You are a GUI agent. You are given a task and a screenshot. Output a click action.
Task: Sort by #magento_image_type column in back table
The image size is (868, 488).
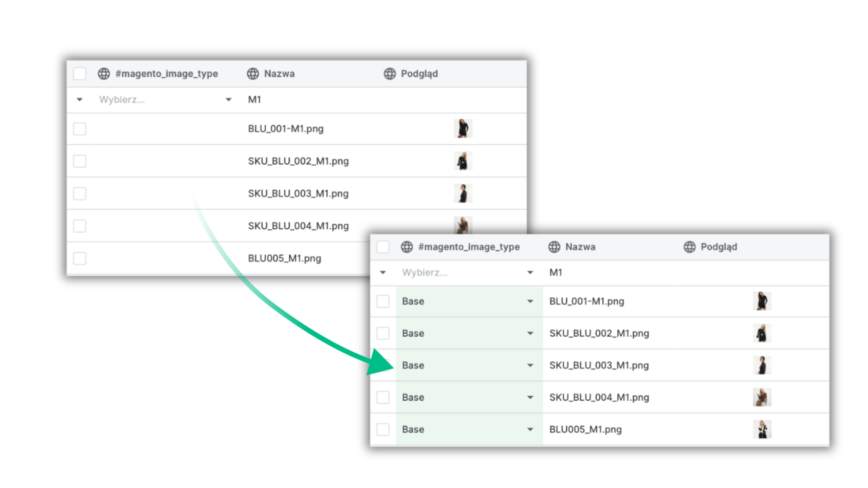pyautogui.click(x=167, y=74)
